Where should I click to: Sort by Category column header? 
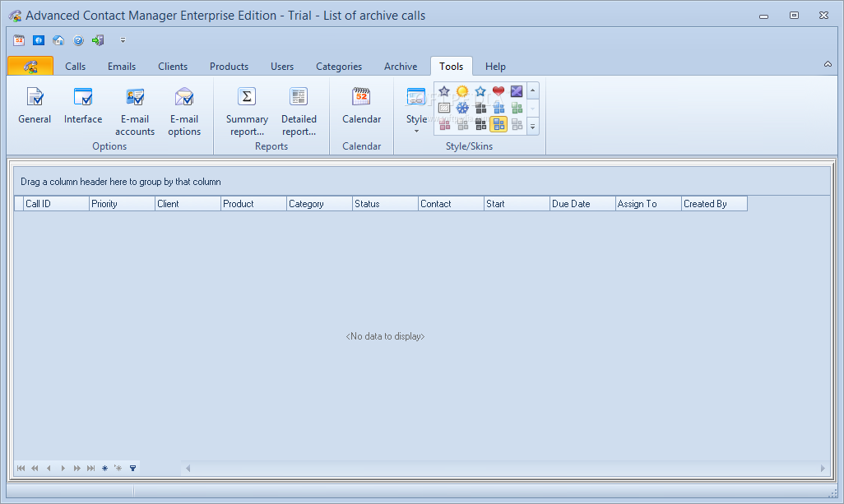point(319,204)
